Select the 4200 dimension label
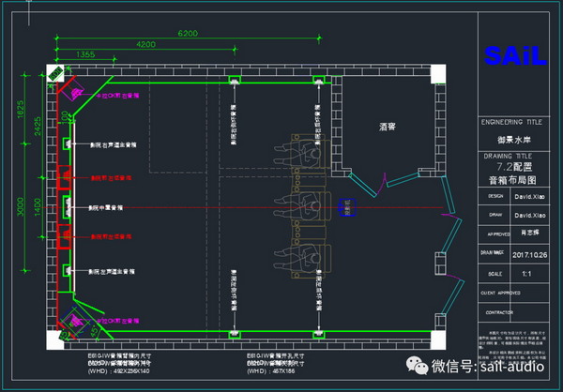The image size is (563, 392). [146, 44]
